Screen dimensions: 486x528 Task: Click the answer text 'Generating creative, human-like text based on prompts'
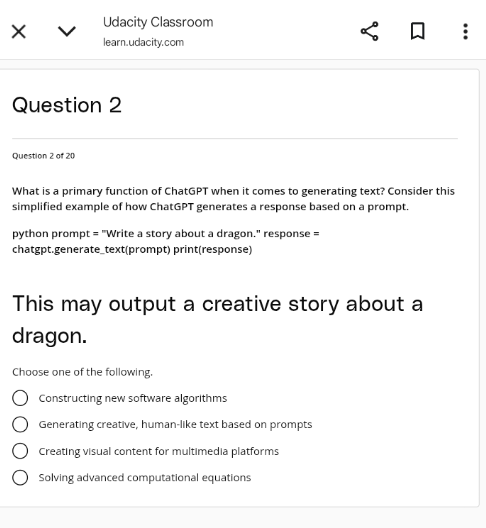pos(175,424)
